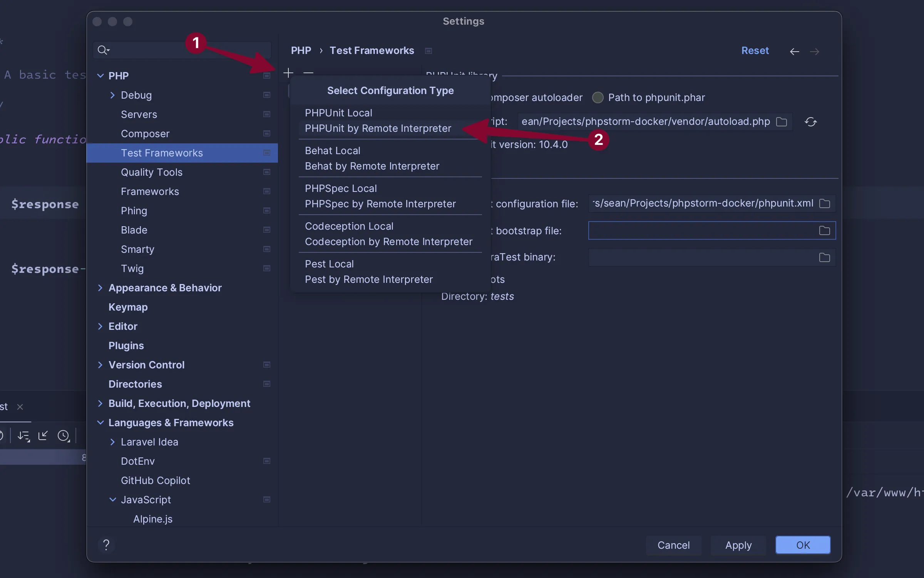924x578 pixels.
Task: Click the help question mark icon
Action: [x=106, y=544]
